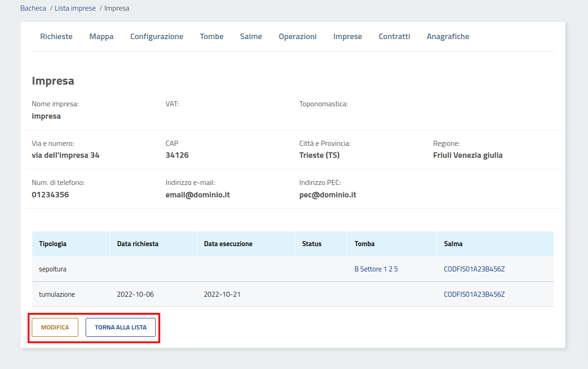Switch to the Mappa tab
The height and width of the screenshot is (369, 588).
[x=101, y=36]
